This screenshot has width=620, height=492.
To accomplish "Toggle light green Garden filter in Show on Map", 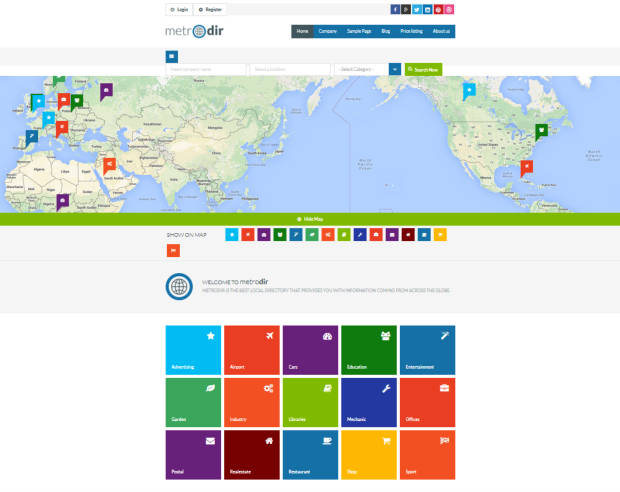I will (x=312, y=235).
